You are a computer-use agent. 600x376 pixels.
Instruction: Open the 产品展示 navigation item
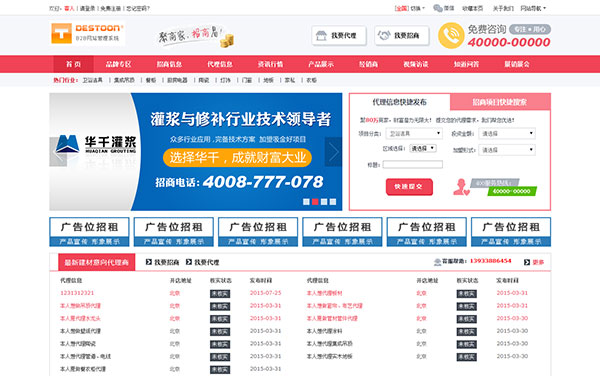(x=321, y=64)
